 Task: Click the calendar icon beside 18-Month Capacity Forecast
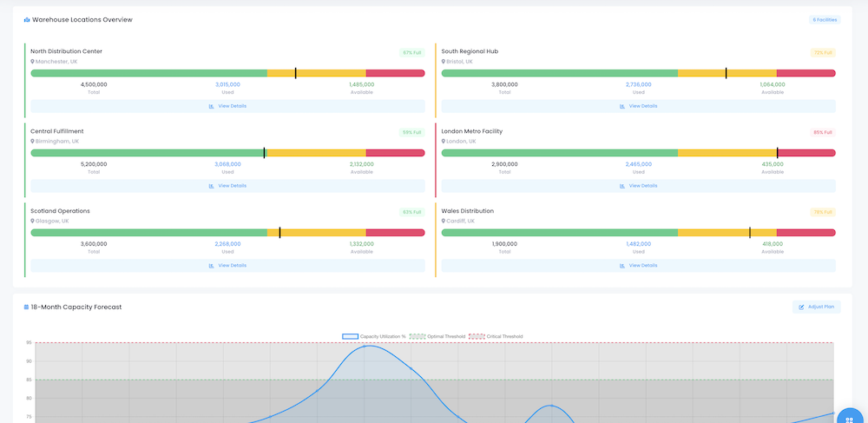26,307
